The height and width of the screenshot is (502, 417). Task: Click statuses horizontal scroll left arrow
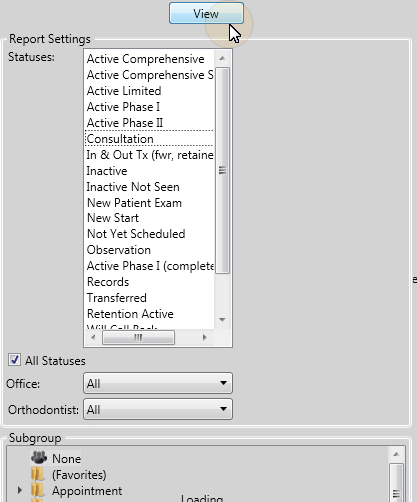pos(93,337)
